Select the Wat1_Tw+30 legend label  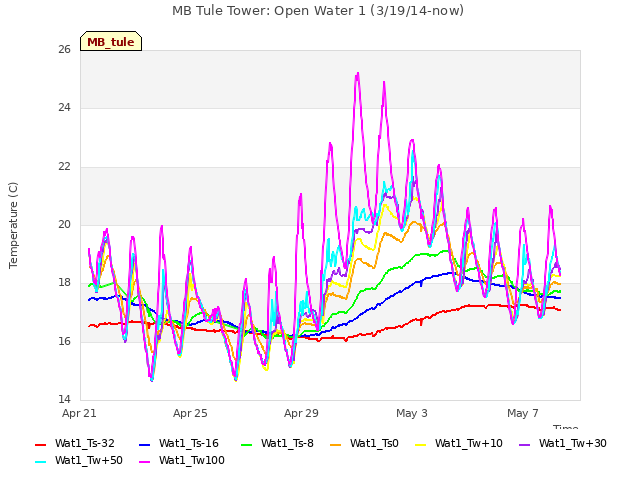coord(573,444)
